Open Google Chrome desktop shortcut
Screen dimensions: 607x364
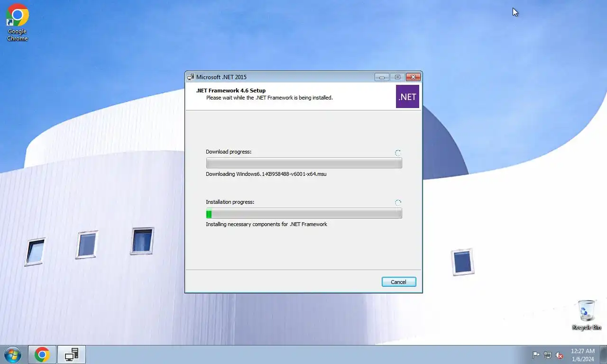(x=18, y=23)
